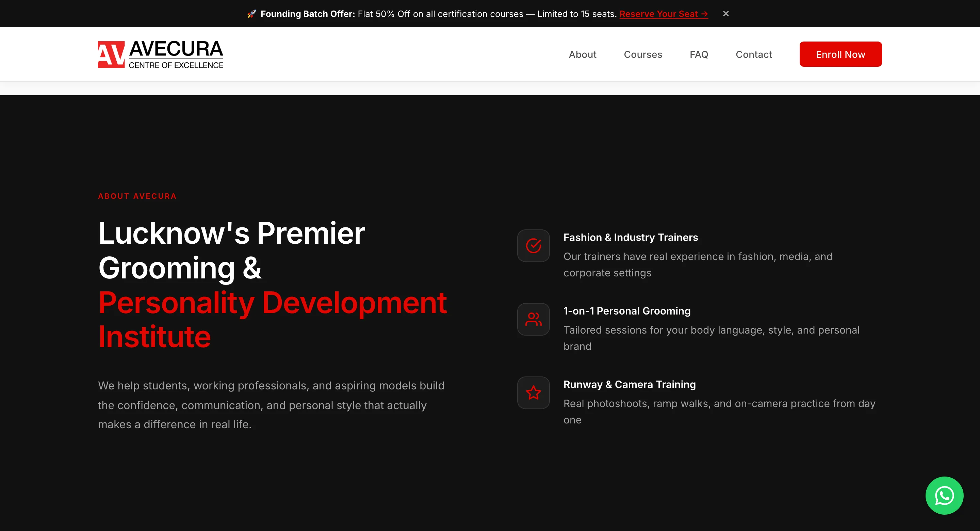Click the two-person users icon
This screenshot has height=531, width=980.
[x=533, y=319]
